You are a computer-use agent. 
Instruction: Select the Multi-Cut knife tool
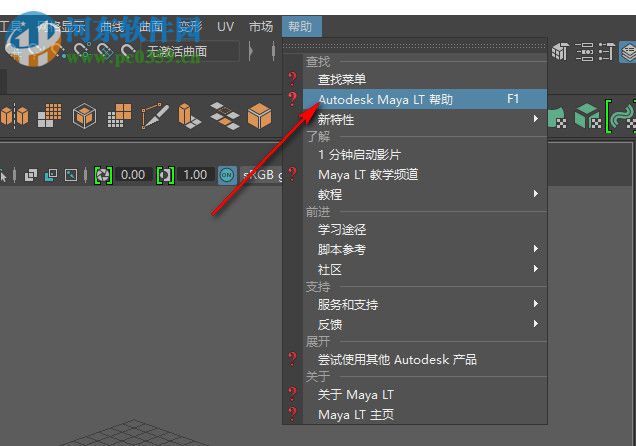[155, 116]
